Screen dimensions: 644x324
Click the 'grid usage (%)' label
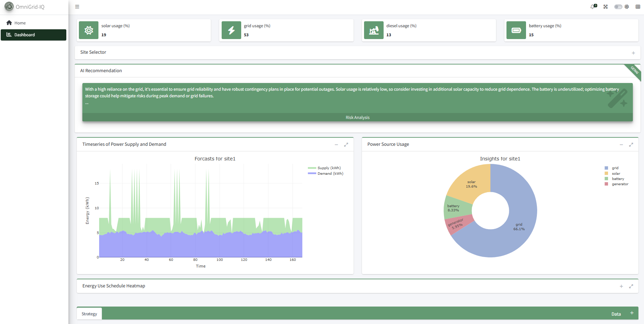pyautogui.click(x=257, y=26)
